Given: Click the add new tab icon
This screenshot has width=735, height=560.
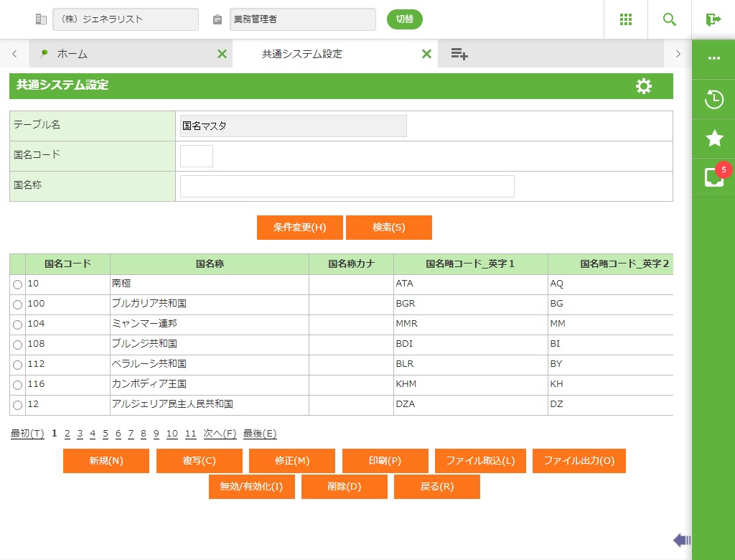Looking at the screenshot, I should click(x=459, y=54).
